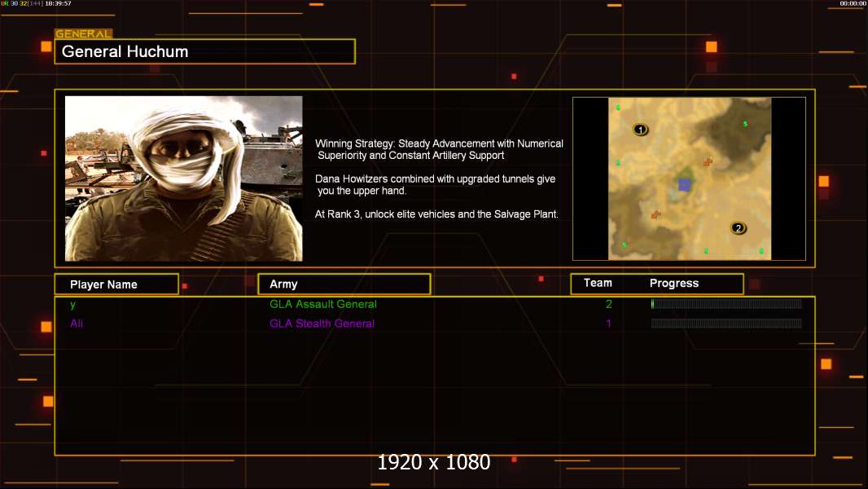Click the Dana Howitzers tip text
Screen dimensions: 868x489
pos(435,184)
